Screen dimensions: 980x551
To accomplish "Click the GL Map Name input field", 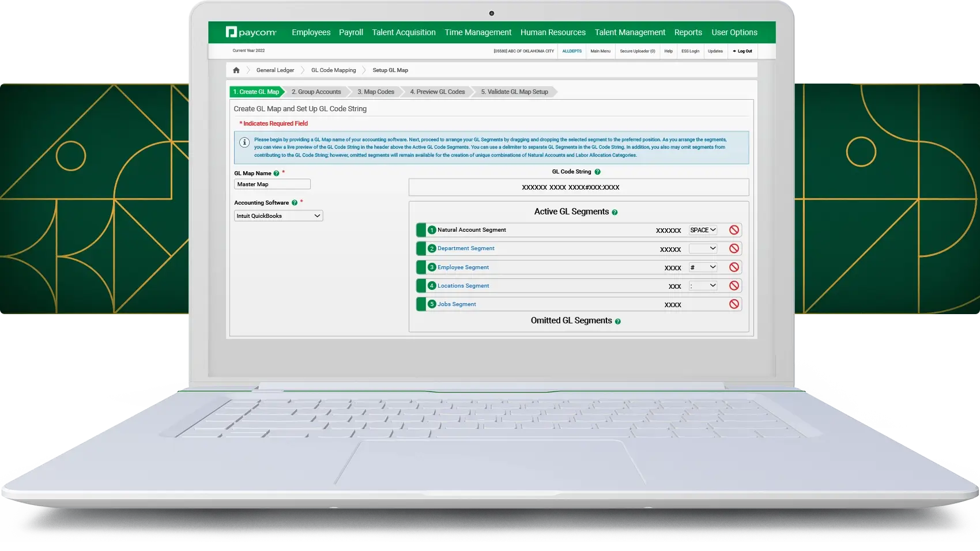I will (272, 184).
